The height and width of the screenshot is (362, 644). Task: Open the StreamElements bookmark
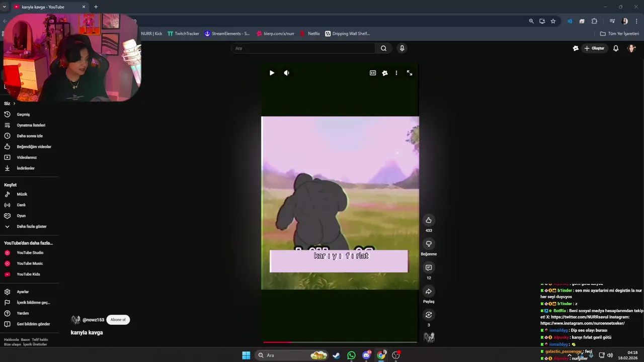pos(227,34)
